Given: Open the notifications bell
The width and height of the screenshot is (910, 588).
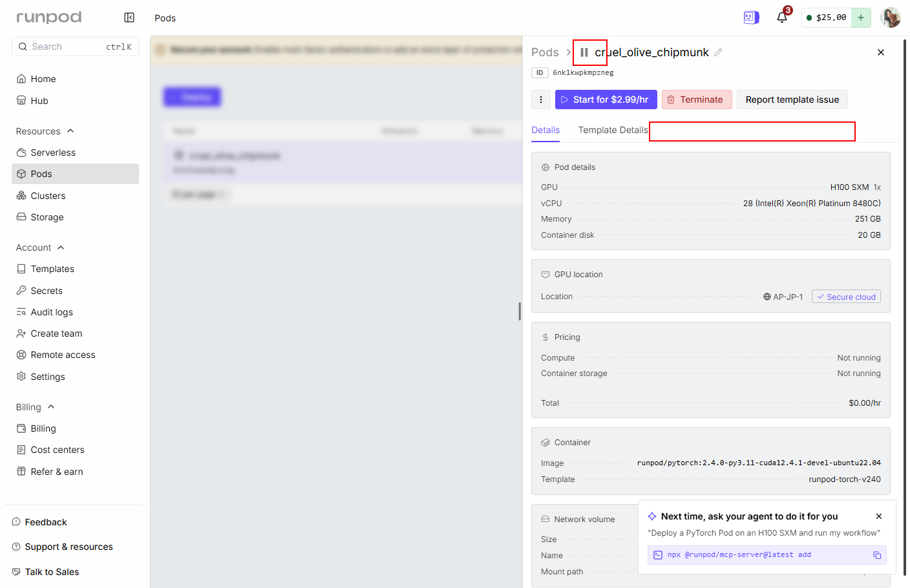Looking at the screenshot, I should [x=782, y=17].
